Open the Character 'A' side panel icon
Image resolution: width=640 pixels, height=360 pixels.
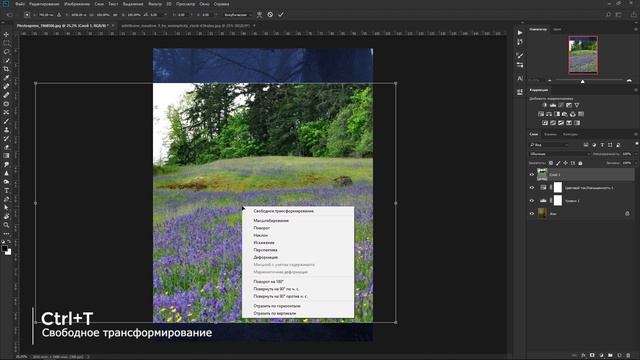point(520,78)
